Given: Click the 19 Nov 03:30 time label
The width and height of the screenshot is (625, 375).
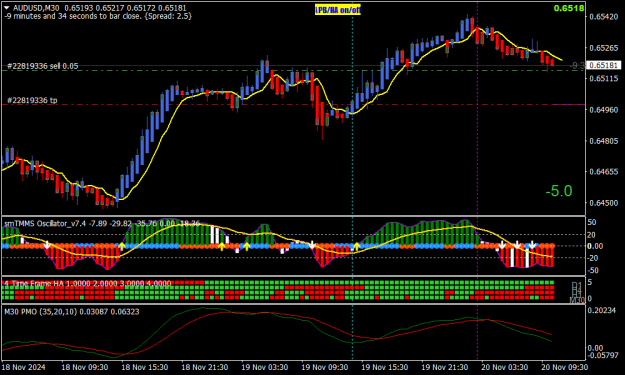Looking at the screenshot, I should (x=265, y=367).
